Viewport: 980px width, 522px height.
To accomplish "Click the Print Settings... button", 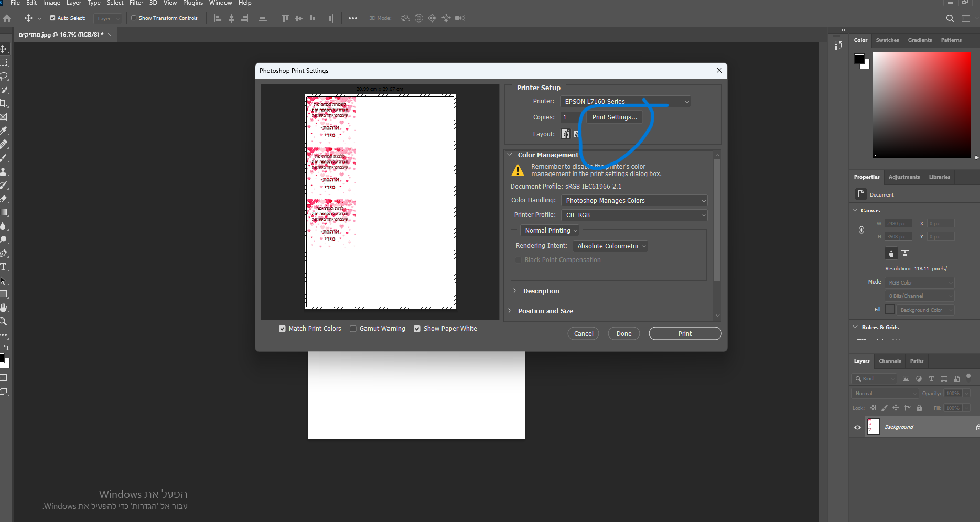I will tap(615, 117).
